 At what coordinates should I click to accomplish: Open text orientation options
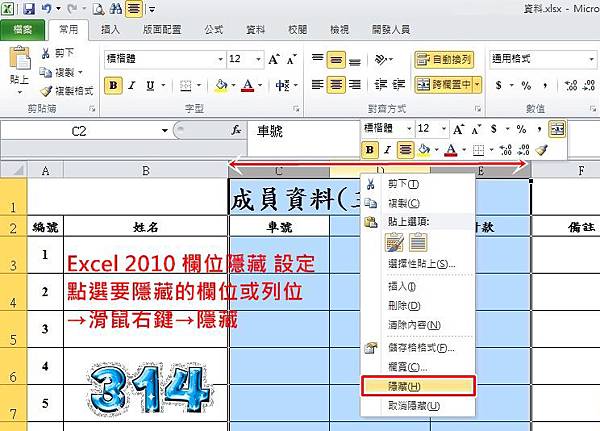point(383,59)
